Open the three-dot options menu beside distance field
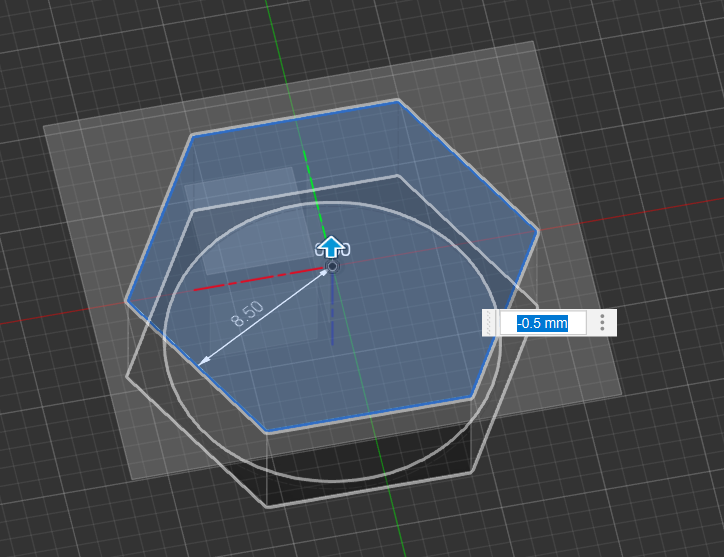Screen dimensions: 724x557 [602, 323]
